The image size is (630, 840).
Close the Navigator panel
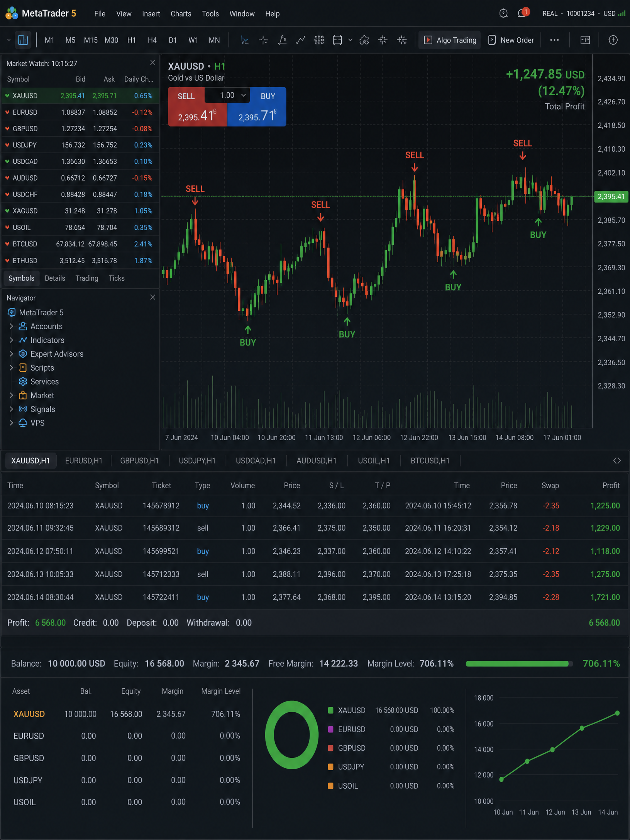(x=152, y=297)
